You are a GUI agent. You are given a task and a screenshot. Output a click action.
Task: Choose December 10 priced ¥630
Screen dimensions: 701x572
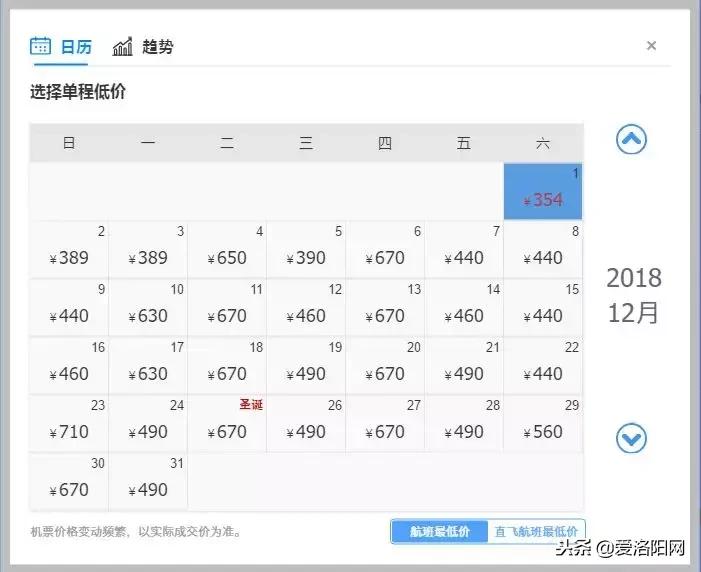tap(148, 307)
